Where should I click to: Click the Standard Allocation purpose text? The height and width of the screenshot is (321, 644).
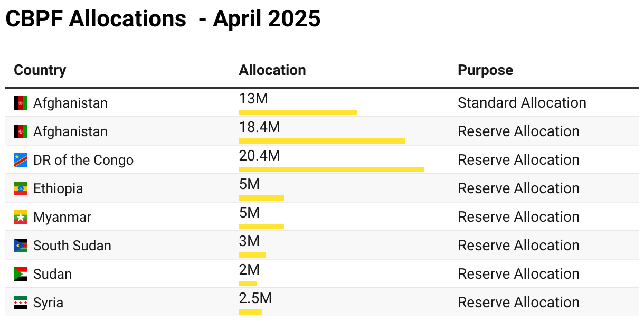click(522, 103)
